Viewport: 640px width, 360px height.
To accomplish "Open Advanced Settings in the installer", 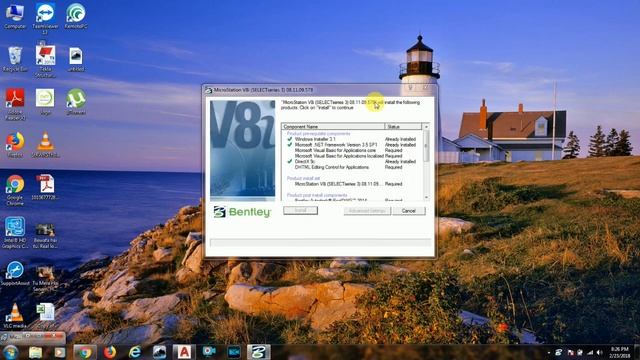I will (367, 211).
